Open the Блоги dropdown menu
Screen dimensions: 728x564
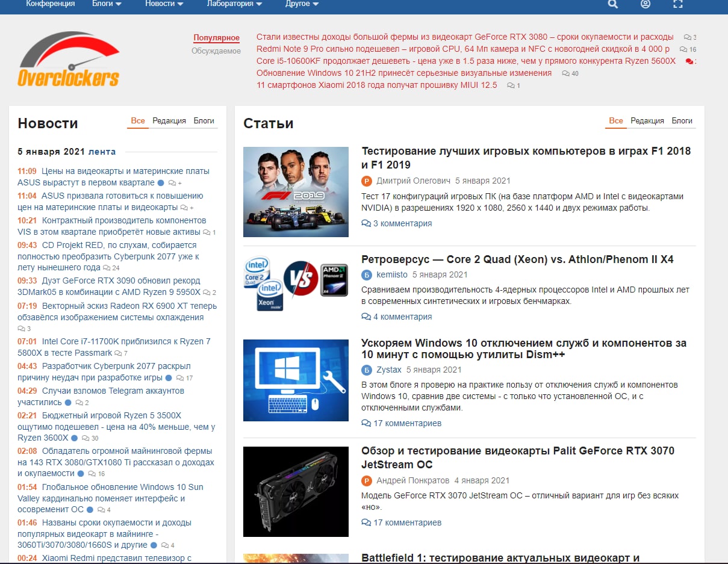[107, 4]
